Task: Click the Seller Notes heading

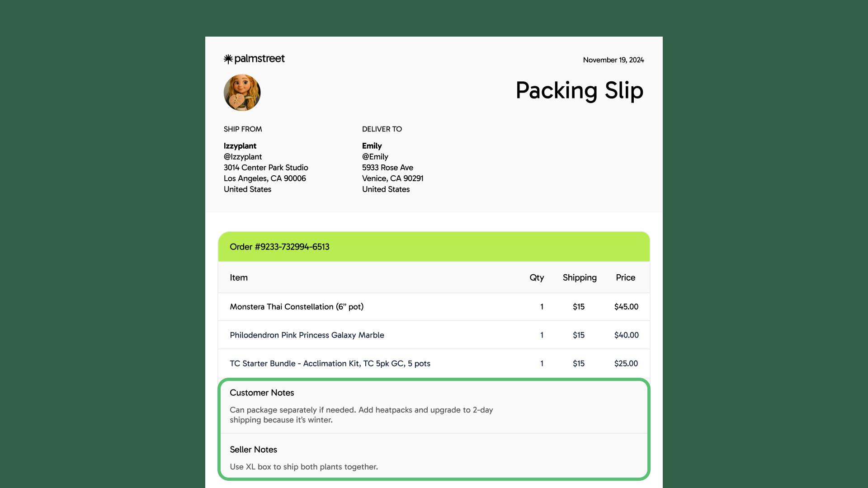Action: (x=253, y=450)
